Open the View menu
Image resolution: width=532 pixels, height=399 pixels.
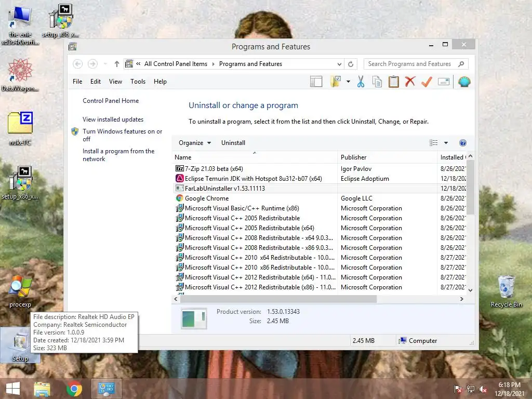coord(115,82)
